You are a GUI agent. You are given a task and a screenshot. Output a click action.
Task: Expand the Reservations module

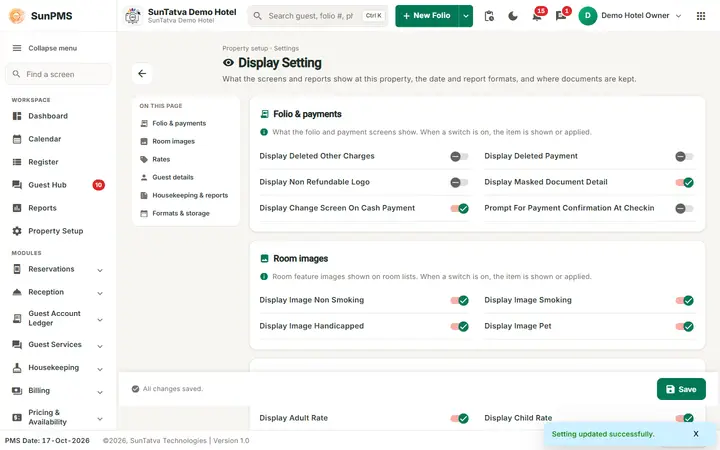[100, 270]
